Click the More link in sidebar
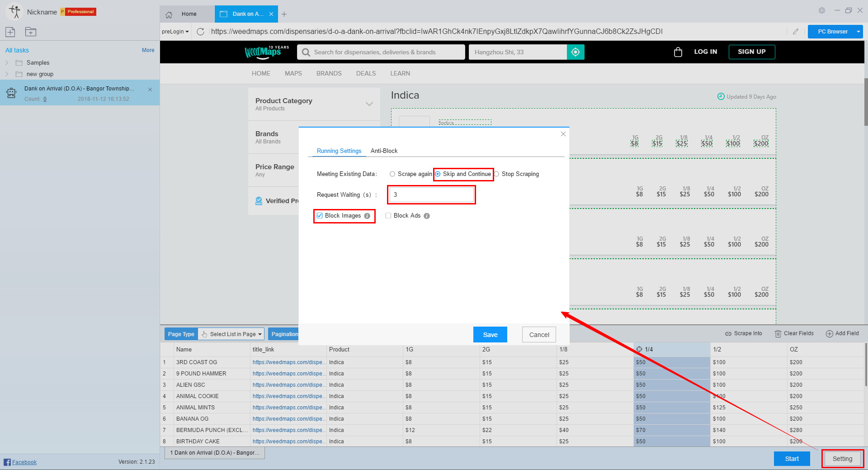This screenshot has width=868, height=470. (x=148, y=50)
